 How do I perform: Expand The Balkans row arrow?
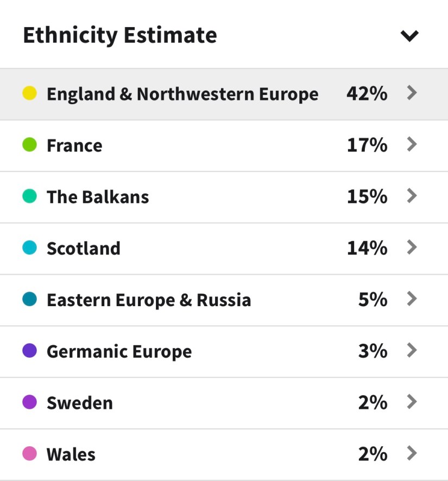coord(412,196)
